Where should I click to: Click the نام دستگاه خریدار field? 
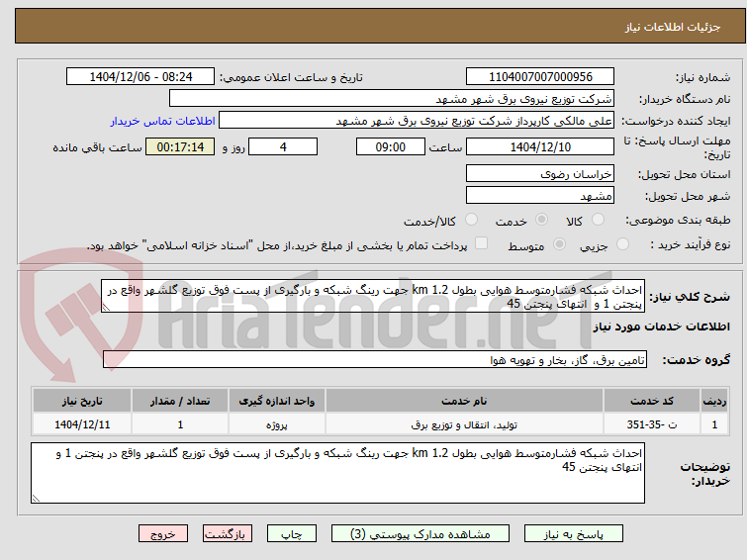pyautogui.click(x=392, y=99)
